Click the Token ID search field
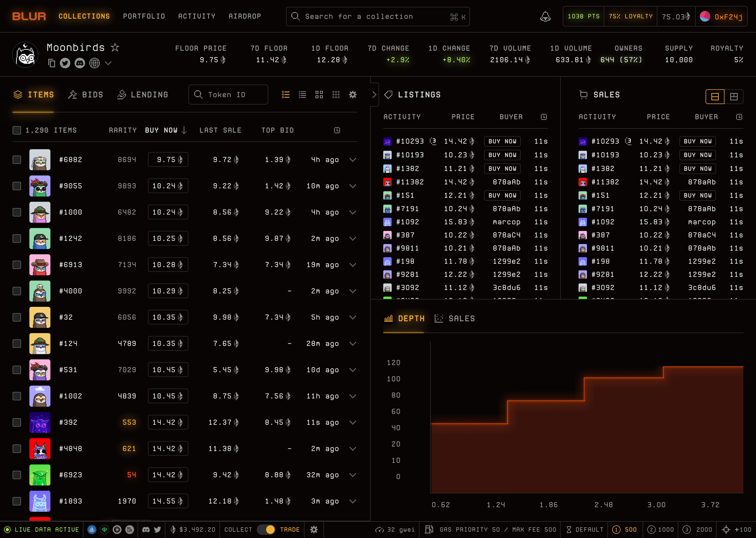The image size is (756, 538). tap(228, 95)
